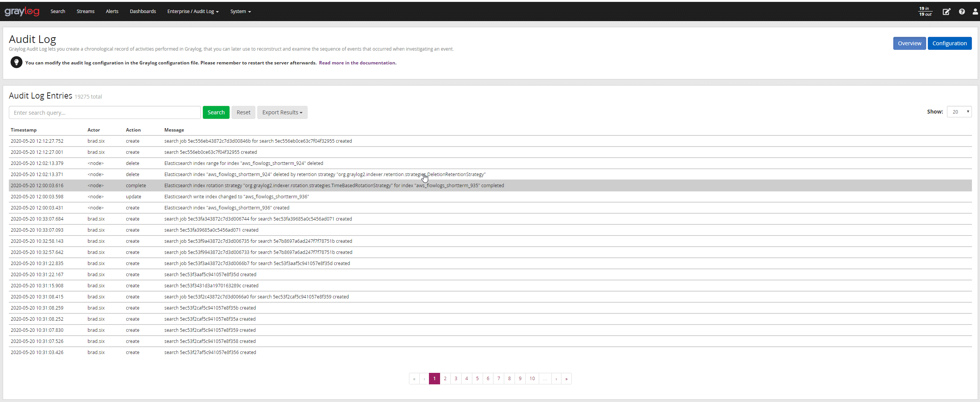
Task: Focus the audit log search query field
Action: (x=104, y=112)
